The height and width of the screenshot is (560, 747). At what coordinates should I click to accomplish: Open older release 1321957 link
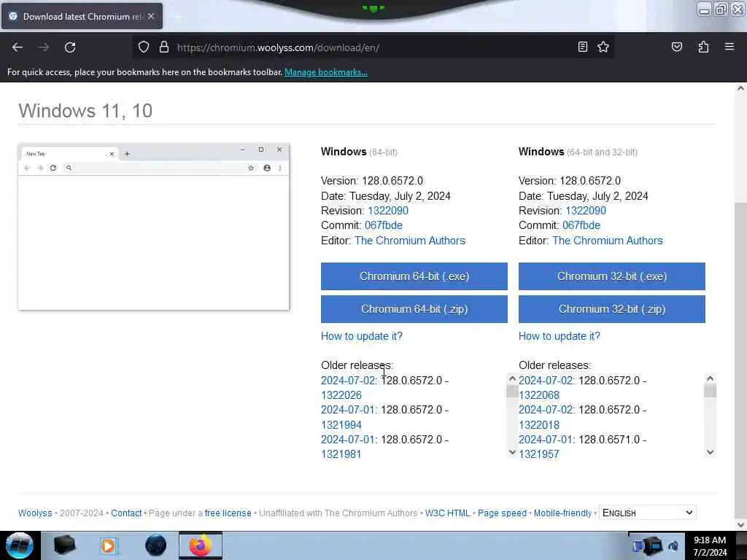pyautogui.click(x=539, y=454)
